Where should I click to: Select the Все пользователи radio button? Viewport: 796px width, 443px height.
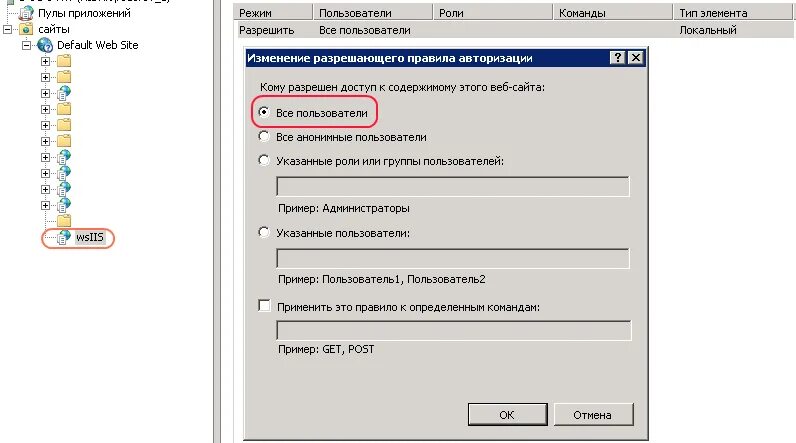pos(264,112)
